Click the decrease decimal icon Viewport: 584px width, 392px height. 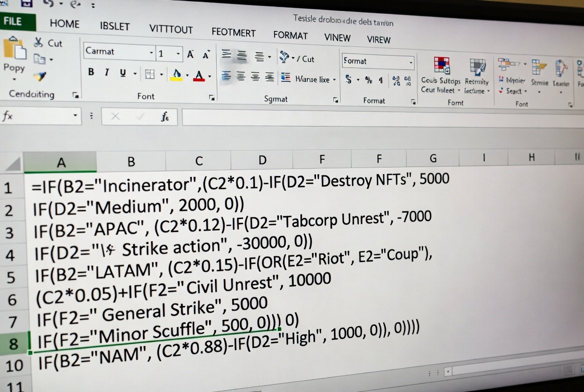[x=408, y=81]
